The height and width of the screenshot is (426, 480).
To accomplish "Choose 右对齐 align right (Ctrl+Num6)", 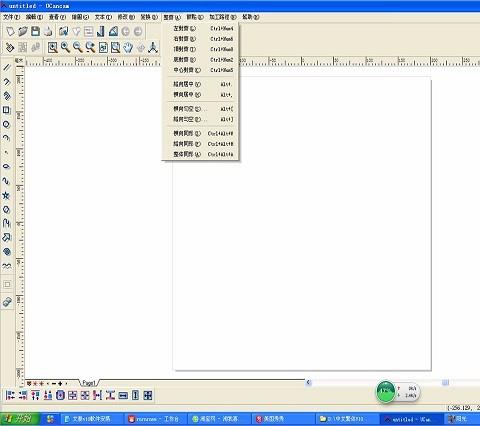I will coord(200,39).
